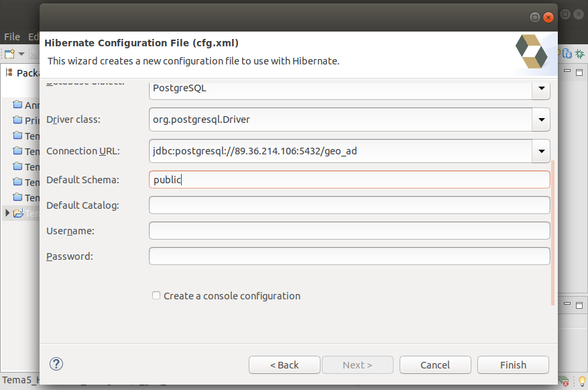Minimize the right-side Eclipse view panel
The height and width of the screenshot is (390, 588).
tap(567, 71)
